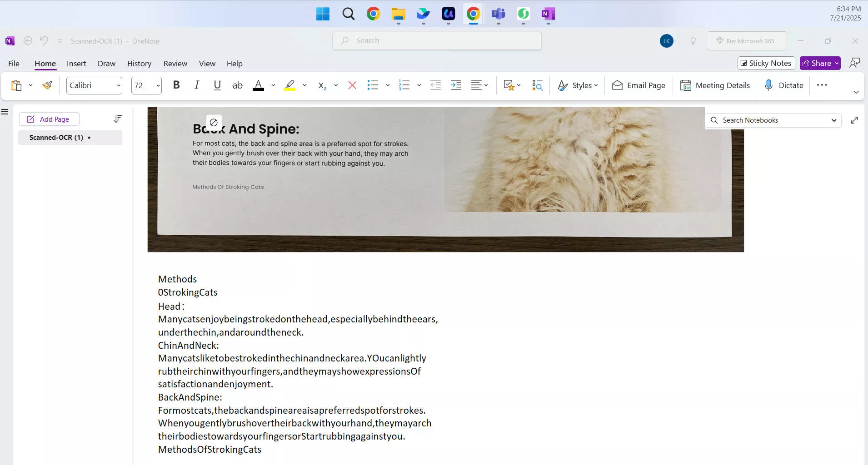Click the Buy Microsoft 365 button
This screenshot has height=465, width=868.
747,41
